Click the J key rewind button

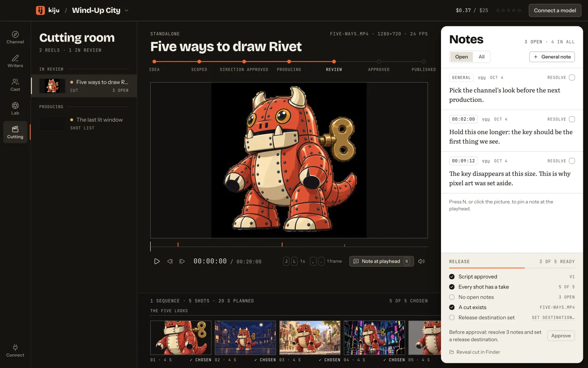[x=286, y=261]
